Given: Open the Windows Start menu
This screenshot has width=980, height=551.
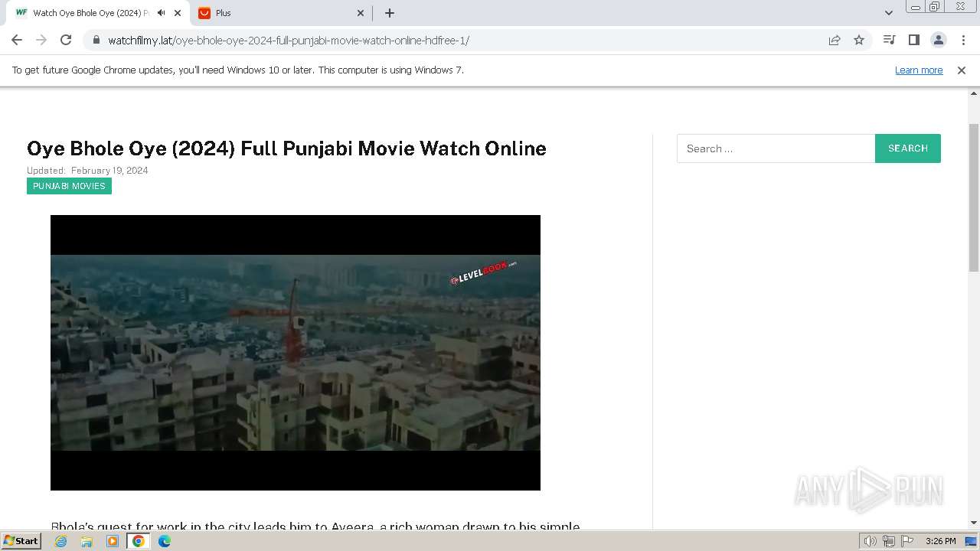Looking at the screenshot, I should (x=21, y=541).
